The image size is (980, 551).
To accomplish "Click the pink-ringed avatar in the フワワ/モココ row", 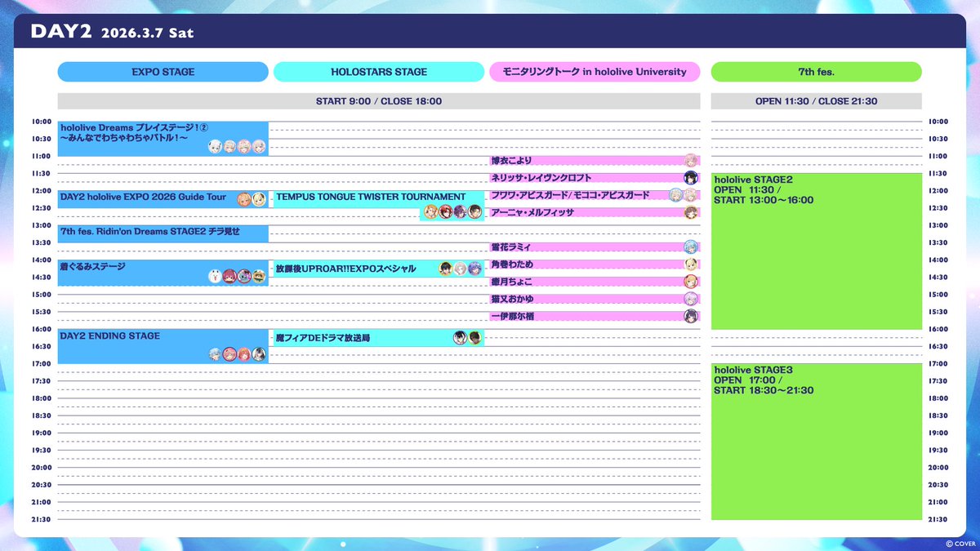I will pos(691,195).
